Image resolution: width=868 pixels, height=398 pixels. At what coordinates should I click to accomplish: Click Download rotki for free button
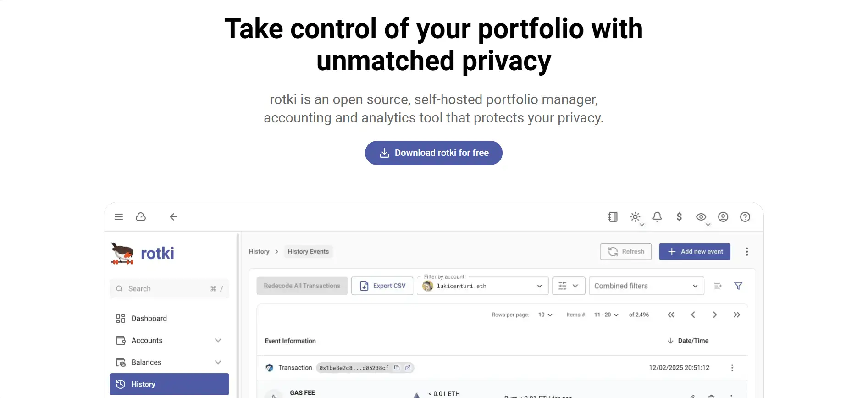[433, 153]
